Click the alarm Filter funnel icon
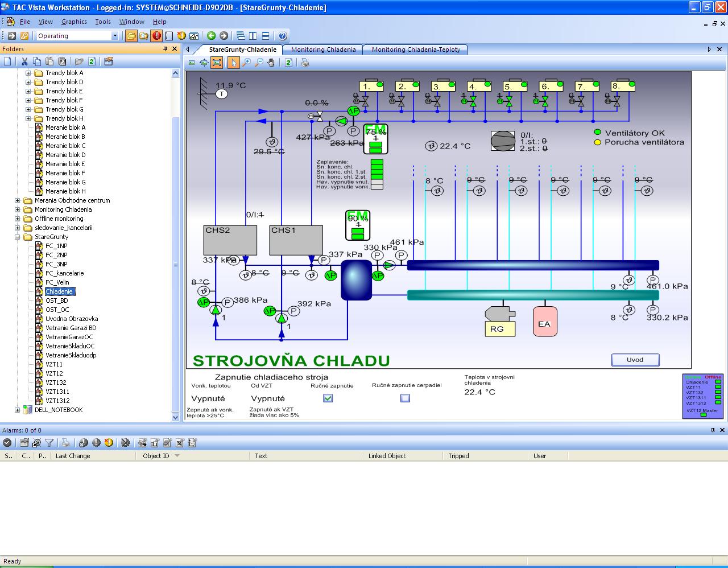Image resolution: width=728 pixels, height=568 pixels. click(49, 442)
